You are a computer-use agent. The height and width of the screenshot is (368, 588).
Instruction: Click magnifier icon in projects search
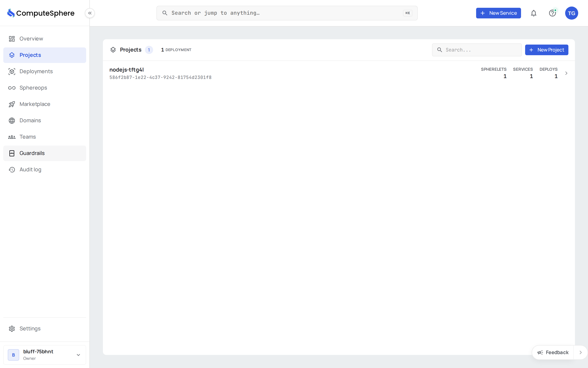[x=440, y=50]
